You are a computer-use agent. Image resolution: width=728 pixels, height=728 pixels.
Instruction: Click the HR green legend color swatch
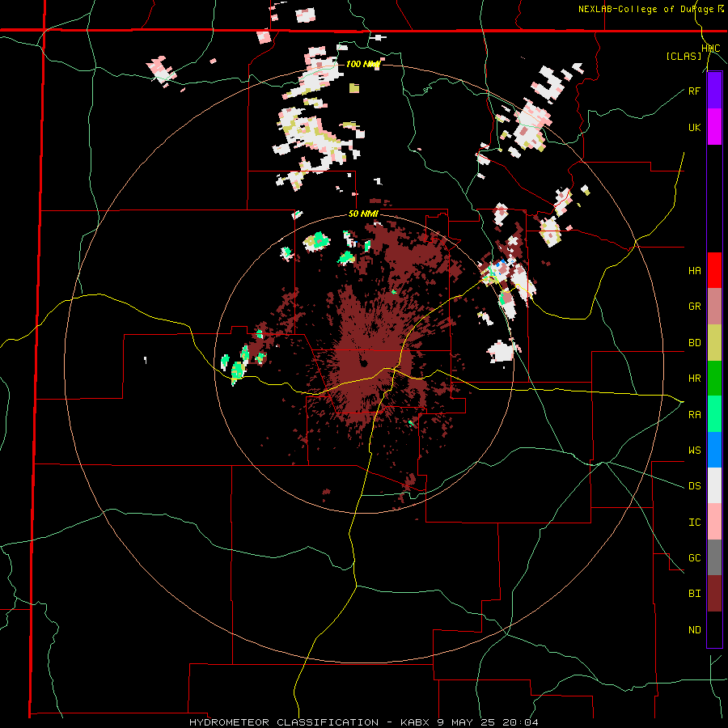pos(714,378)
